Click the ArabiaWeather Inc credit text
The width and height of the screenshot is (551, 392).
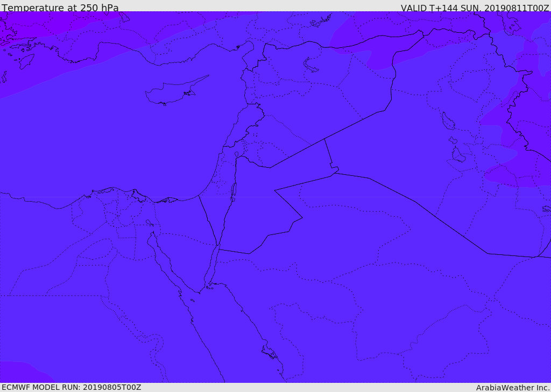(x=512, y=388)
